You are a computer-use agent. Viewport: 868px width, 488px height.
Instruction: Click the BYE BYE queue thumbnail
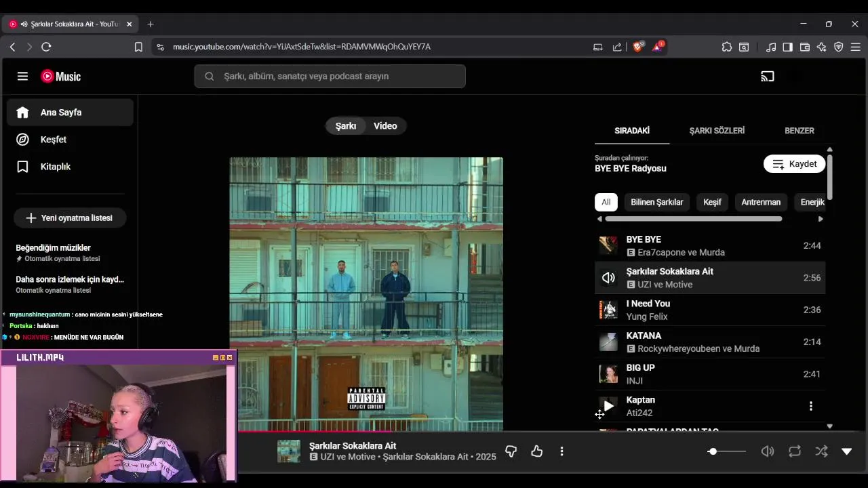pyautogui.click(x=608, y=246)
